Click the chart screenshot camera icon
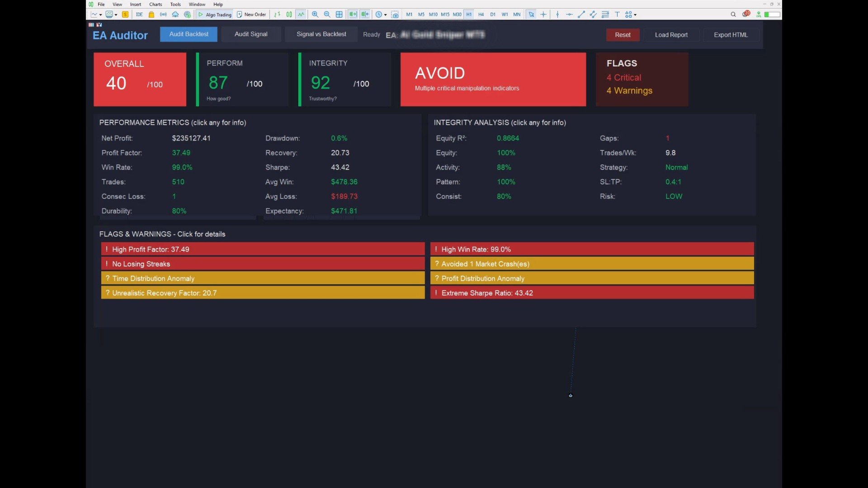This screenshot has width=868, height=488. 395,14
